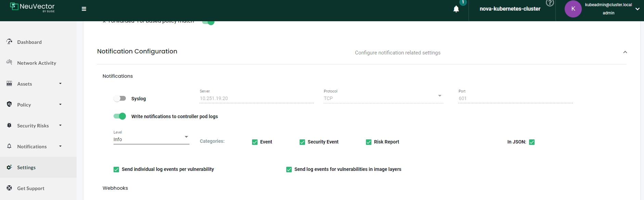Viewport: 644px width, 200px height.
Task: Click the Categories label
Action: click(212, 141)
